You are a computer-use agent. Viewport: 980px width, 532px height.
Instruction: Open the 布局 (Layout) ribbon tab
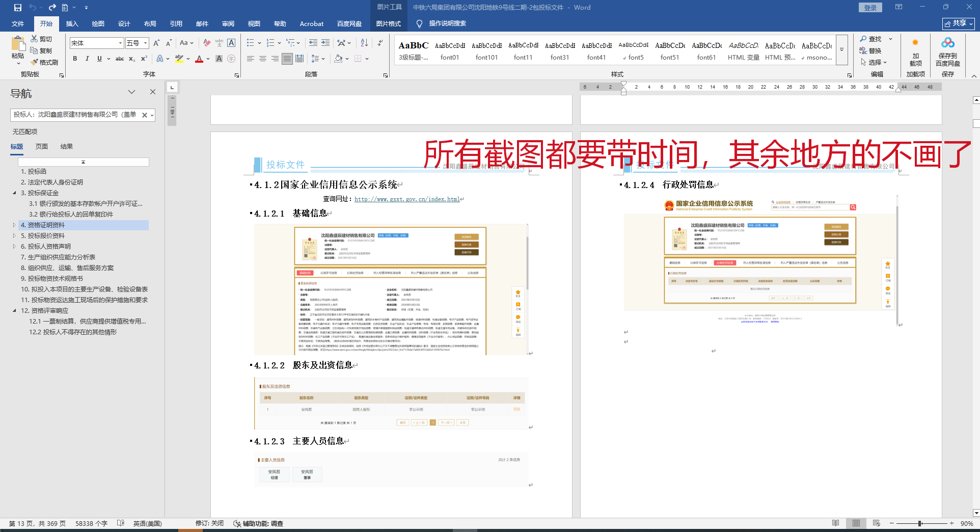tap(150, 24)
